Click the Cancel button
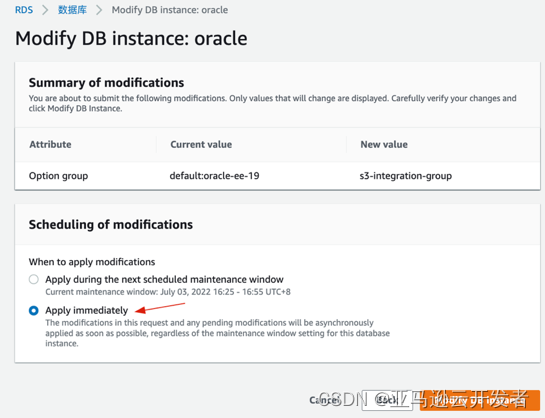Screen dimensions: 545x418 tap(324, 400)
